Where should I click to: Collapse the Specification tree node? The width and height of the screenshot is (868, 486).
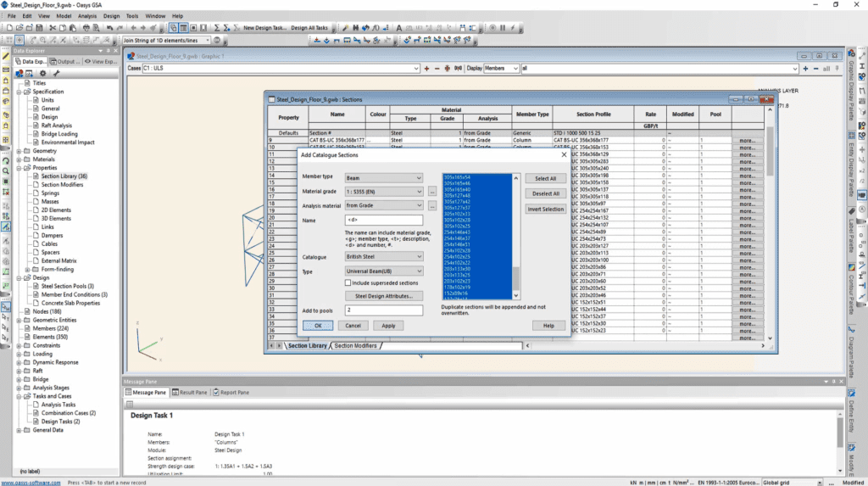coord(19,92)
